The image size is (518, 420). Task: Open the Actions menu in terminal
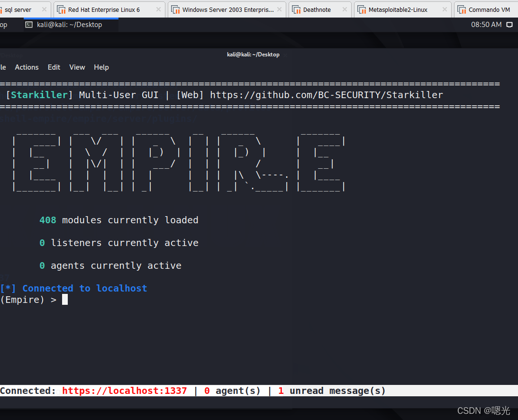27,67
